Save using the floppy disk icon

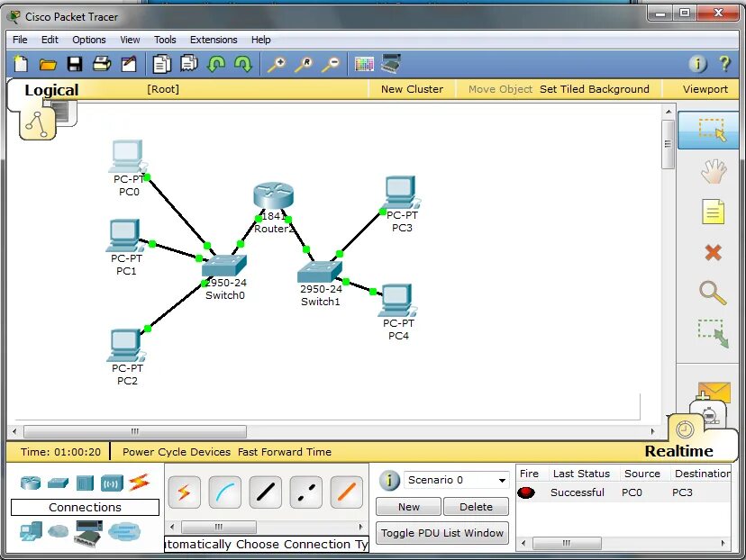click(75, 64)
